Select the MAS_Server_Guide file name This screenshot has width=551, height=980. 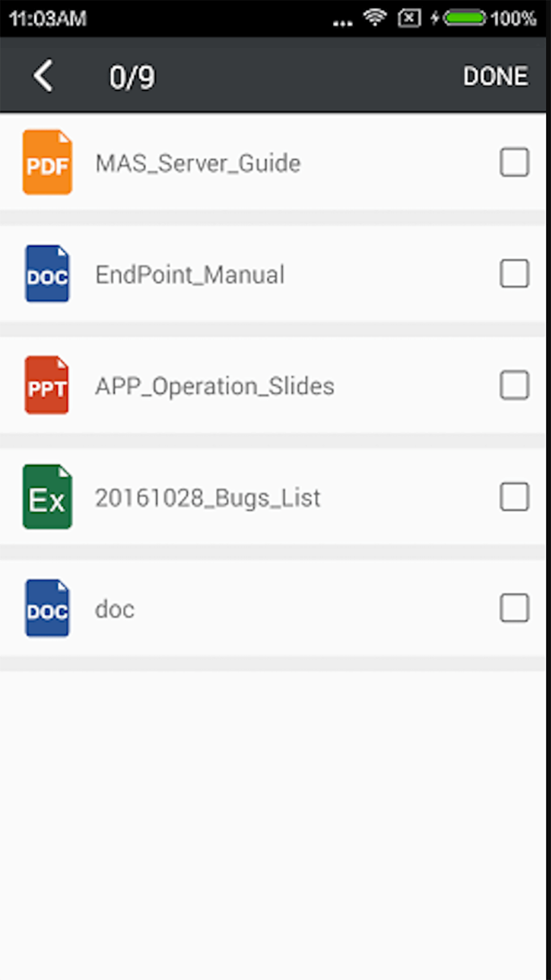click(x=198, y=163)
